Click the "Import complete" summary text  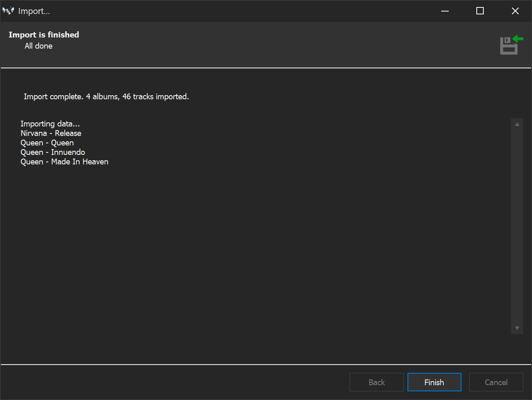(106, 97)
